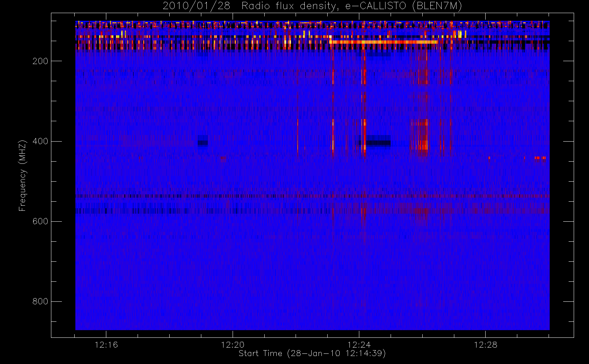The image size is (589, 364).
Task: Click the 12:16 time tick label
Action: click(x=106, y=345)
